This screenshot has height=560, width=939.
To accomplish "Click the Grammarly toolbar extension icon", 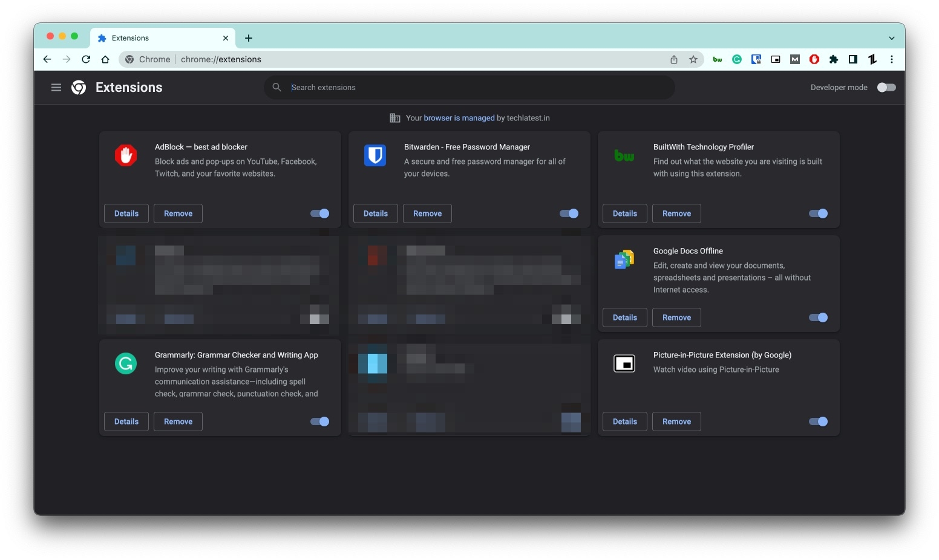I will 737,59.
